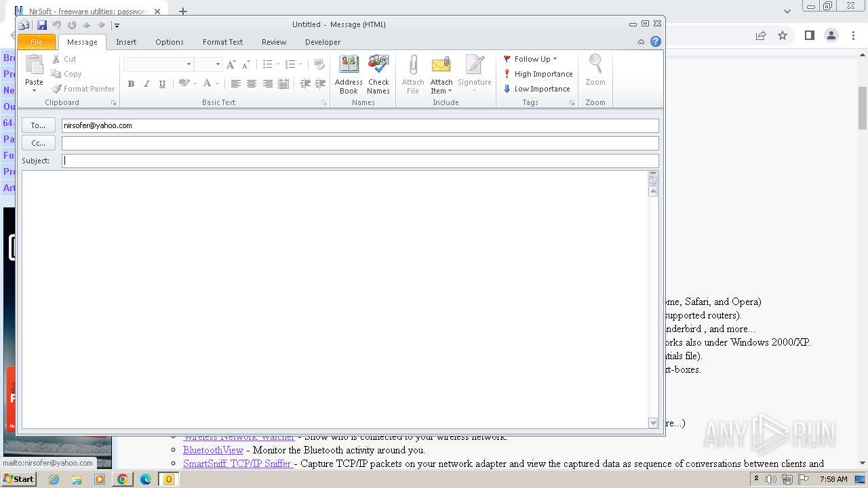Click the Undo arrow in quick access toolbar

57,25
